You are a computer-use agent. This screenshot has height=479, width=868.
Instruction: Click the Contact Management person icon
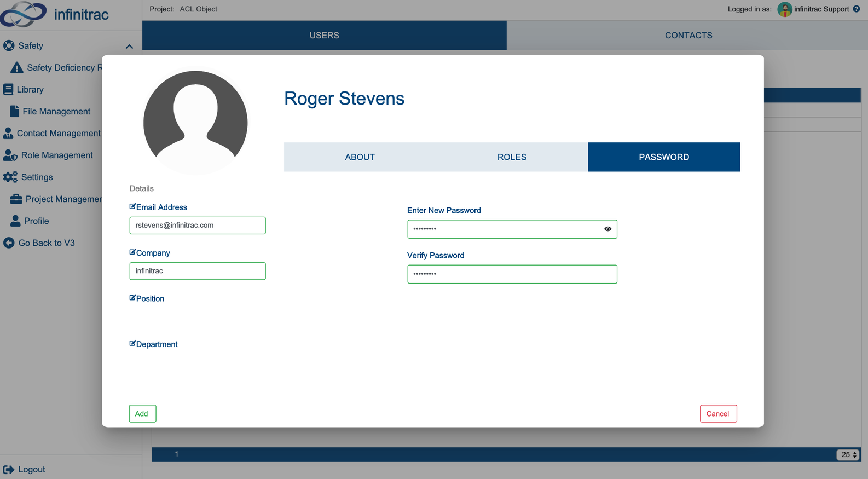point(8,133)
